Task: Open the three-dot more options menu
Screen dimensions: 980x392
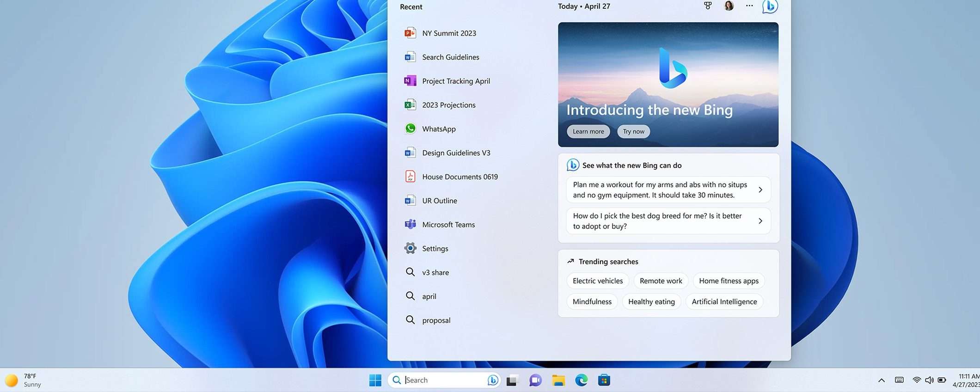Action: (749, 6)
